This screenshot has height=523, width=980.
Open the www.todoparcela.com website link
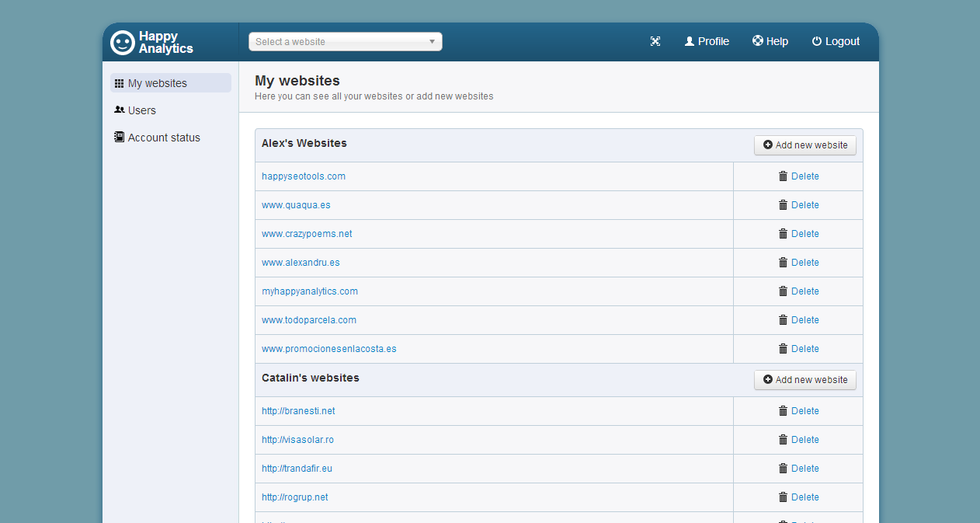309,320
